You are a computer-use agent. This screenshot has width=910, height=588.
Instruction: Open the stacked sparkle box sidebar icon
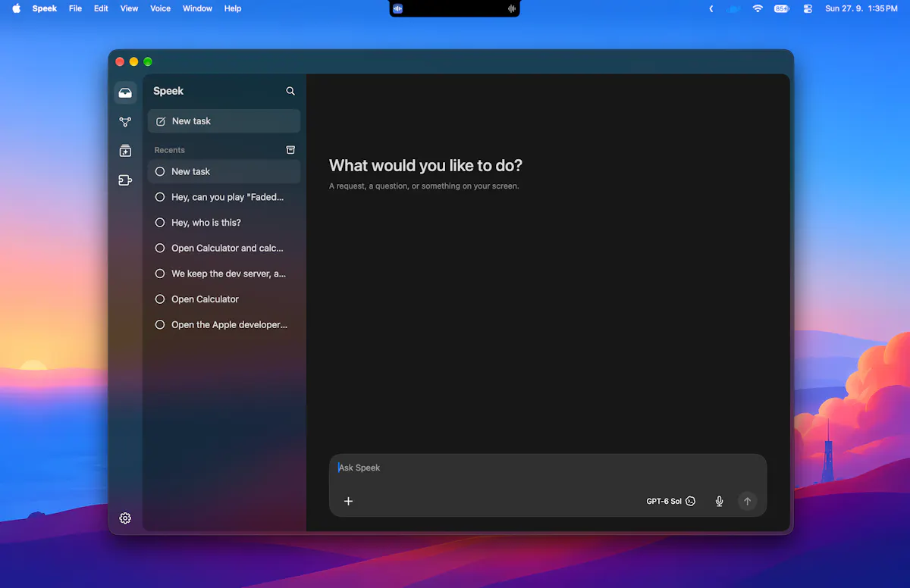[x=125, y=151]
